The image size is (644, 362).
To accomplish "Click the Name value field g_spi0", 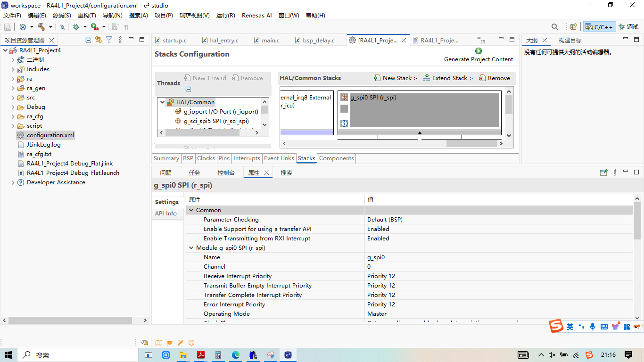I will pos(498,257).
